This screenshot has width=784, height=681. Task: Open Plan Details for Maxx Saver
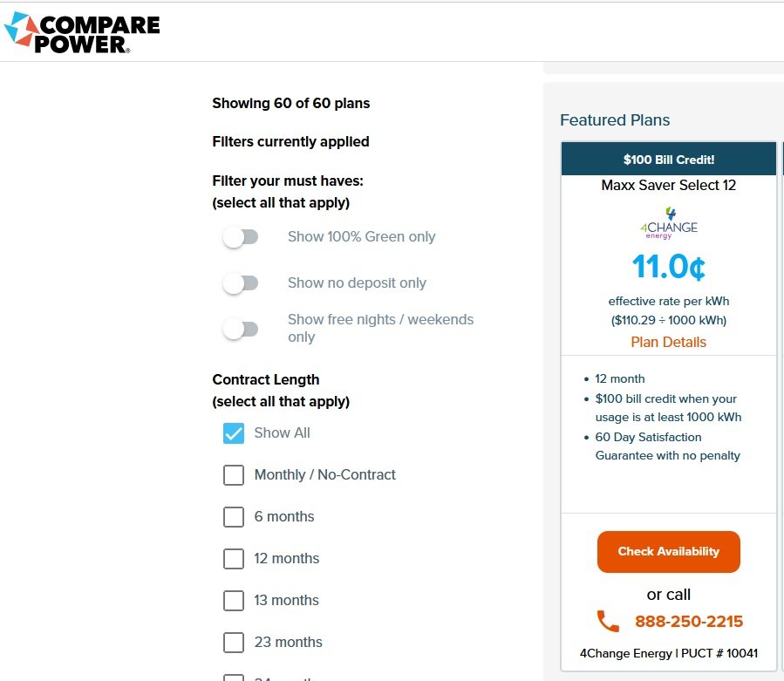pyautogui.click(x=668, y=342)
